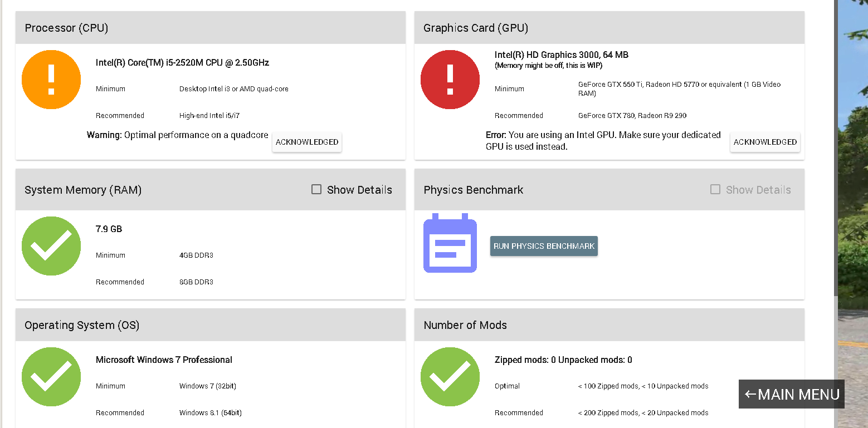Click the red GPU error icon

(450, 80)
